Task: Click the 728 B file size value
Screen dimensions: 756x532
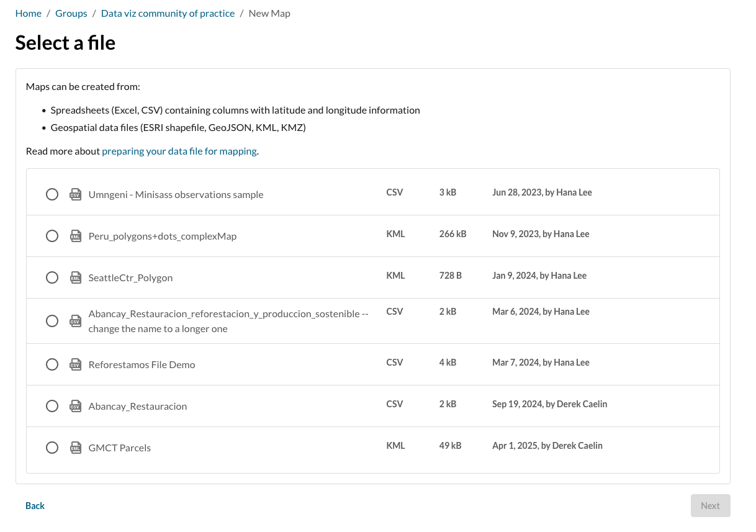Action: [450, 276]
